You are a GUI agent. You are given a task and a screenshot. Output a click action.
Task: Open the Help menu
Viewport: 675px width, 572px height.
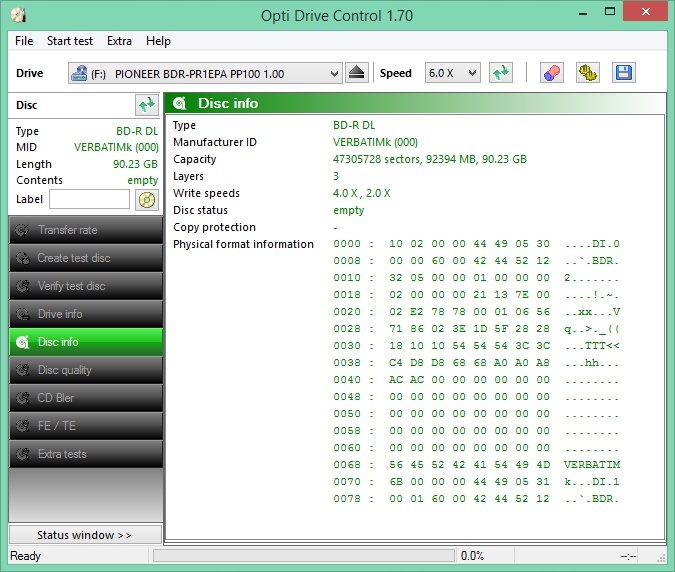click(x=158, y=41)
